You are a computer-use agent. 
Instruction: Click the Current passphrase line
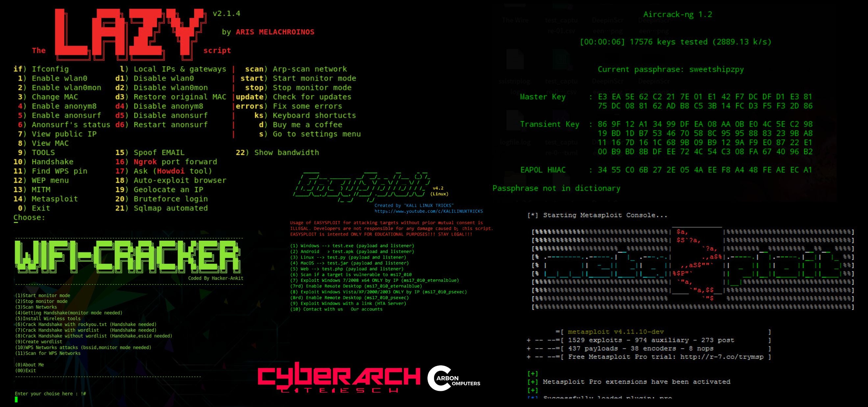[670, 69]
